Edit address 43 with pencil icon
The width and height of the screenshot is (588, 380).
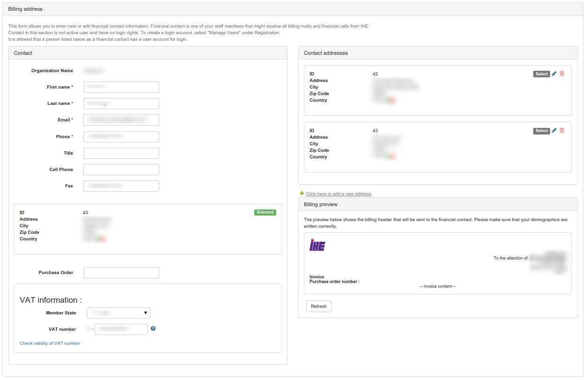coord(554,130)
